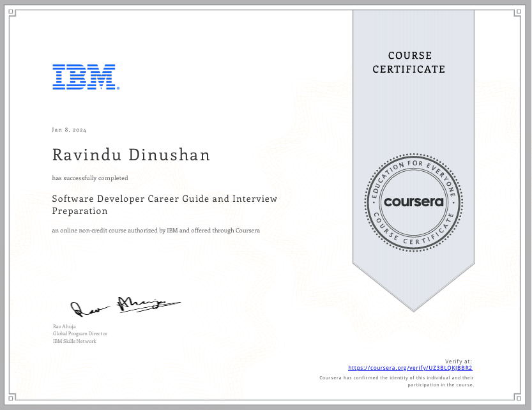Click the course title text
532x410 pixels.
pos(165,204)
